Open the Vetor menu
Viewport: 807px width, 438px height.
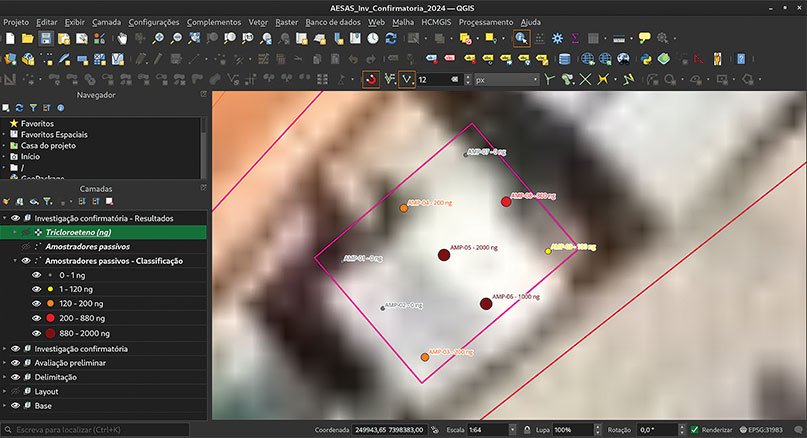click(x=258, y=22)
